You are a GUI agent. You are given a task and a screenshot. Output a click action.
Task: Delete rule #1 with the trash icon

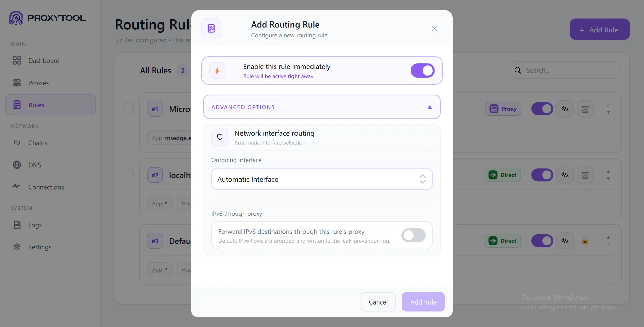coord(585,109)
